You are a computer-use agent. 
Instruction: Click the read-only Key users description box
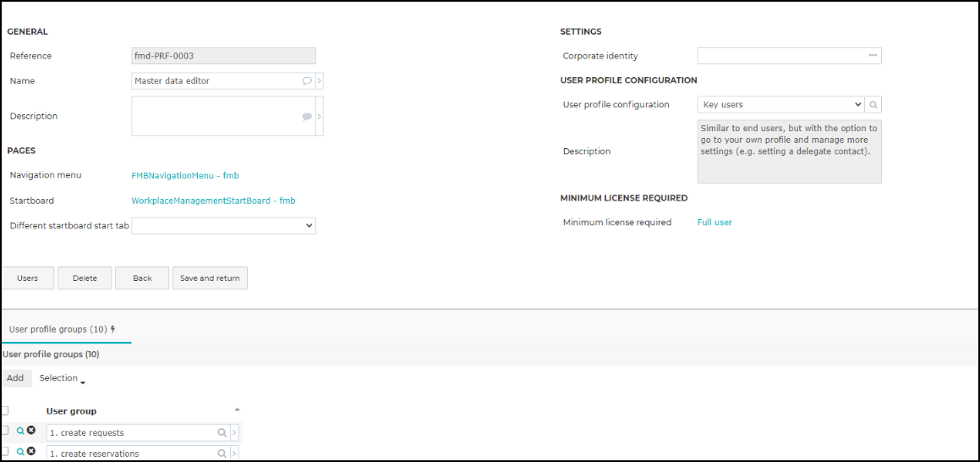coord(790,151)
